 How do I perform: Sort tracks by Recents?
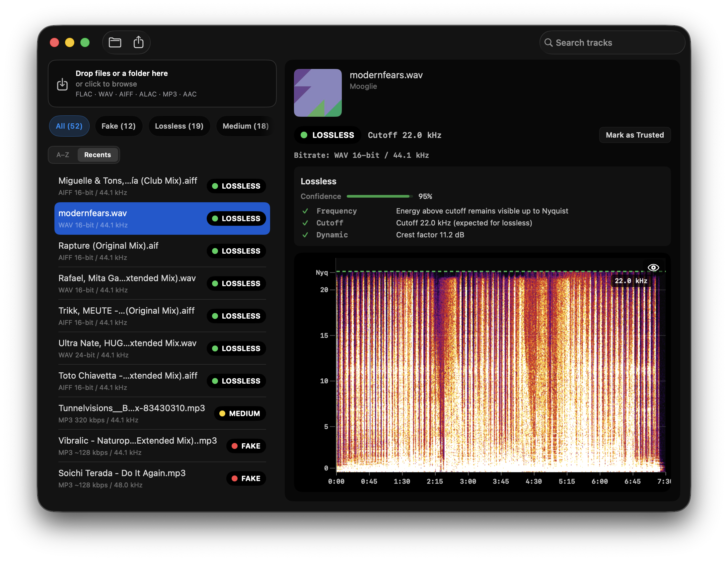(x=97, y=155)
